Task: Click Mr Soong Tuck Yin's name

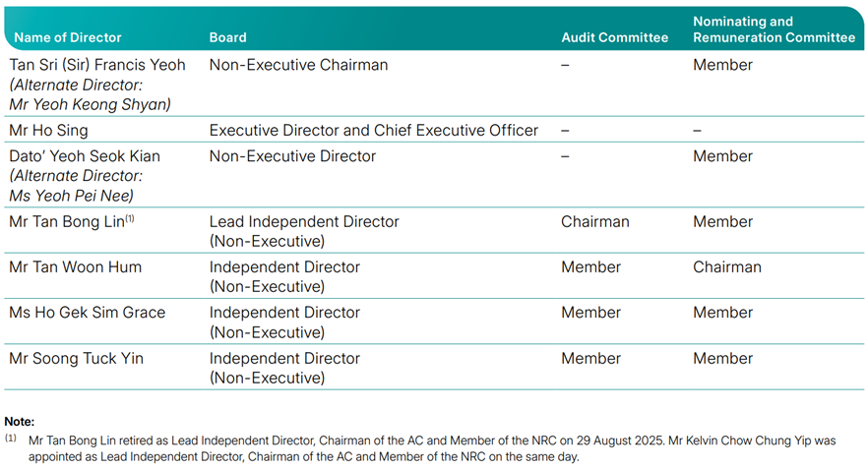Action: coord(76,359)
